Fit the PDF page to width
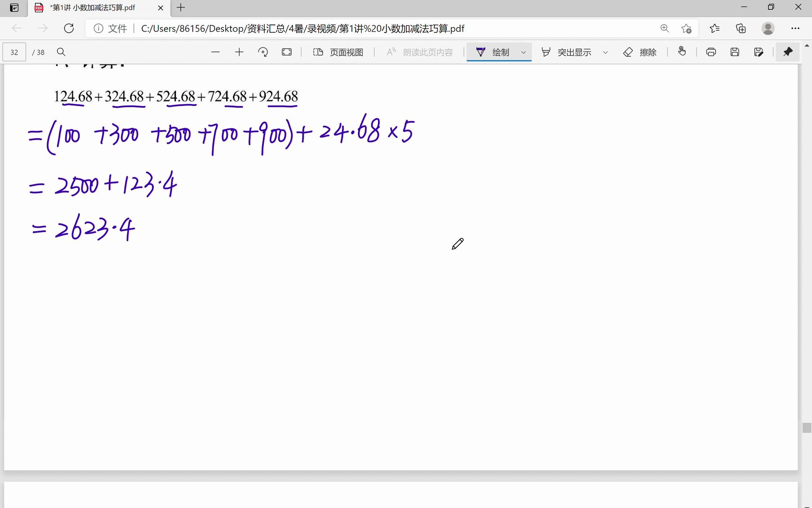The width and height of the screenshot is (812, 508). (287, 52)
